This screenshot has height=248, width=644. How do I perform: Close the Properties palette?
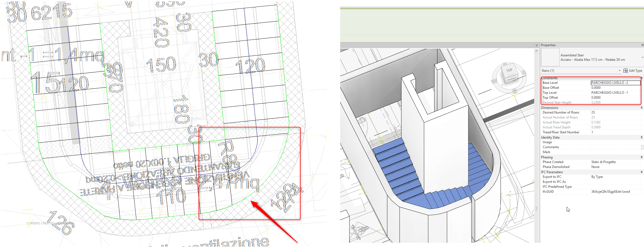642,45
